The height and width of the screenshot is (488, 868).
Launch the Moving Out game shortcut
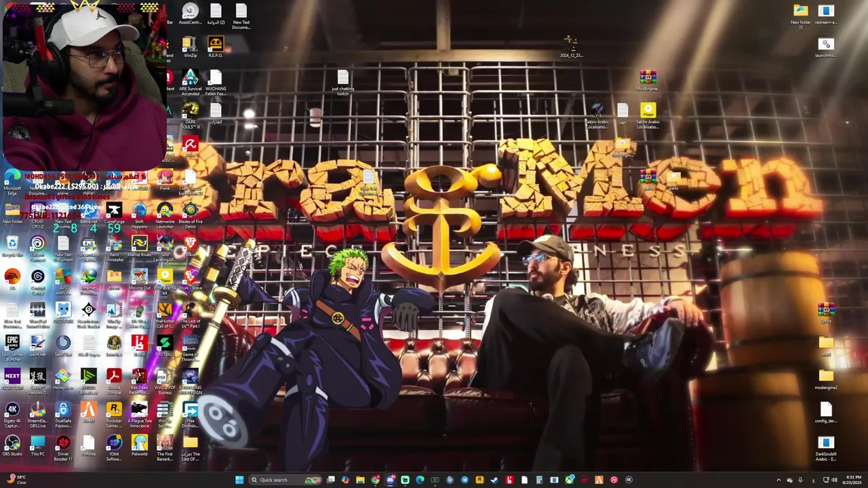140,280
